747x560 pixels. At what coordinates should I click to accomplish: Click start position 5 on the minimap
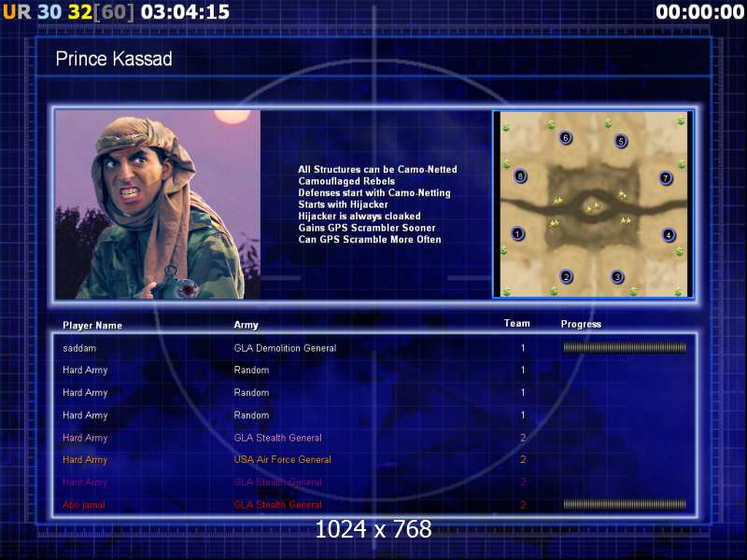coord(621,141)
